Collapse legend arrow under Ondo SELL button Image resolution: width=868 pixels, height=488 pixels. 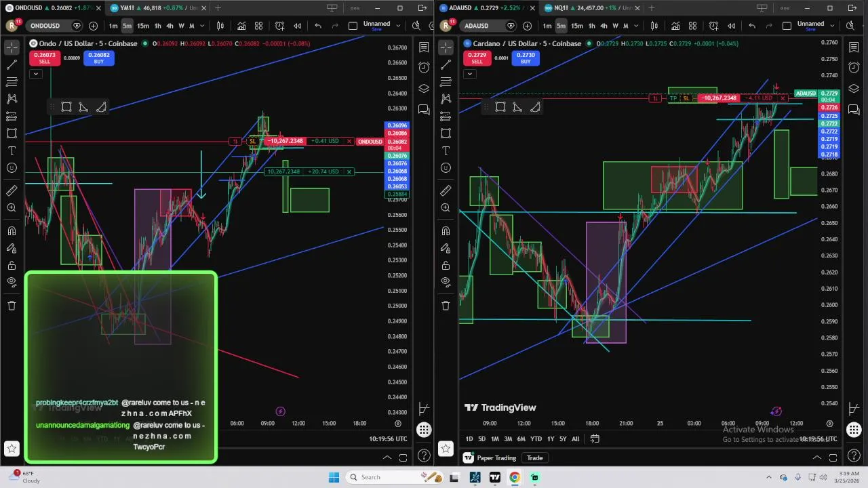35,73
